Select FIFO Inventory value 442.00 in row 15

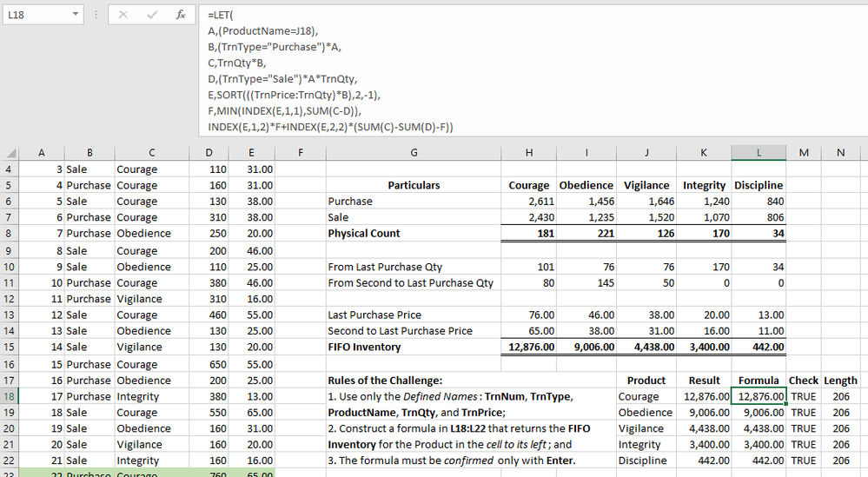coord(759,347)
